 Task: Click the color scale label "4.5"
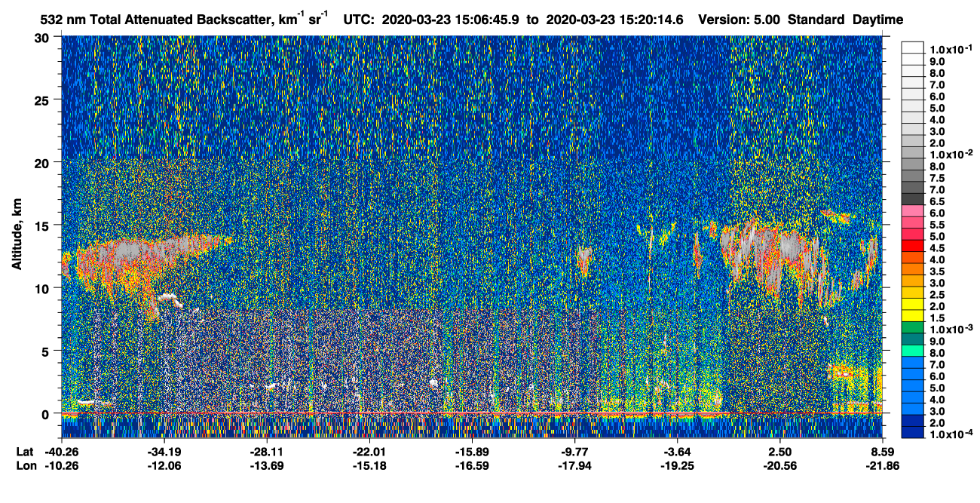click(x=937, y=248)
